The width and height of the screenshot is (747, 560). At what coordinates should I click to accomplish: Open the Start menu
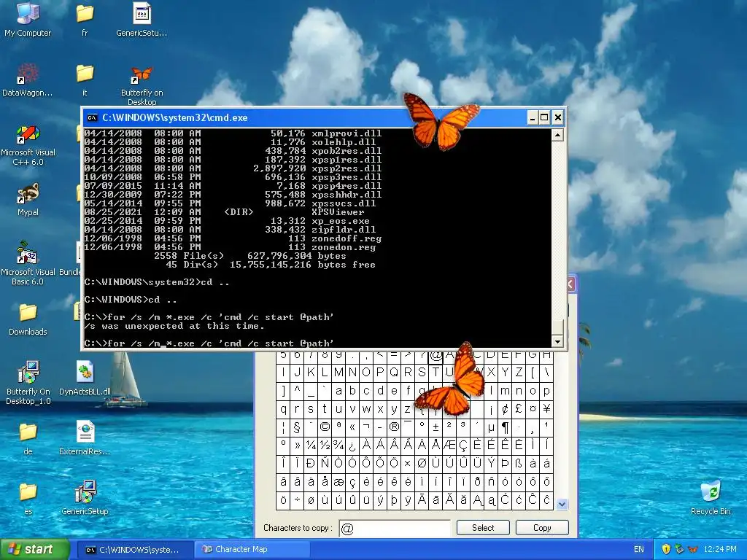34,550
